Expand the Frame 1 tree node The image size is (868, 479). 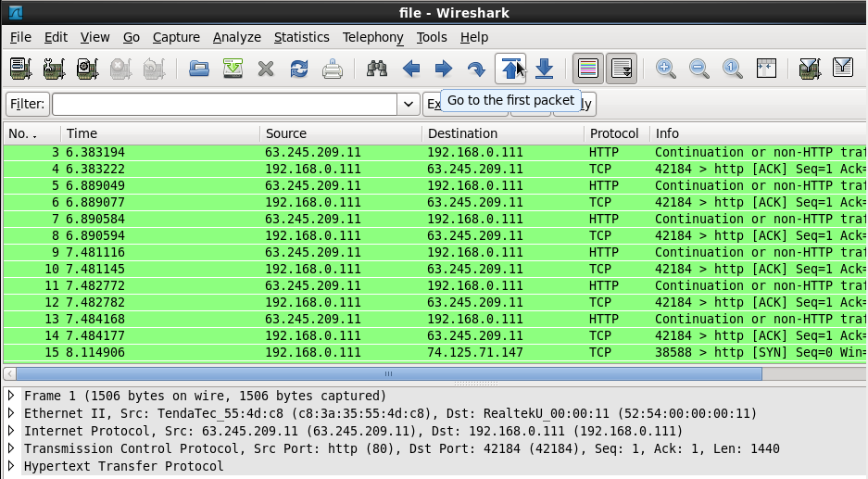(x=10, y=396)
